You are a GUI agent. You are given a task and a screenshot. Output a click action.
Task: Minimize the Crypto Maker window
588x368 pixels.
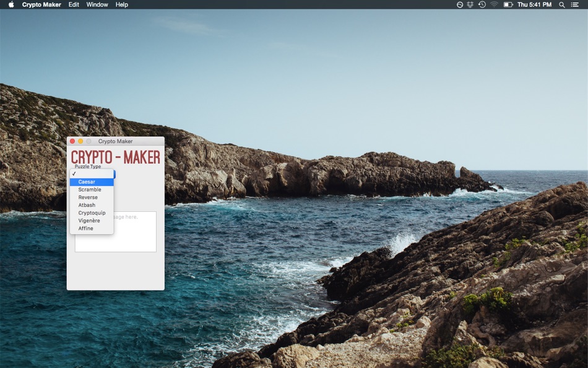(80, 141)
